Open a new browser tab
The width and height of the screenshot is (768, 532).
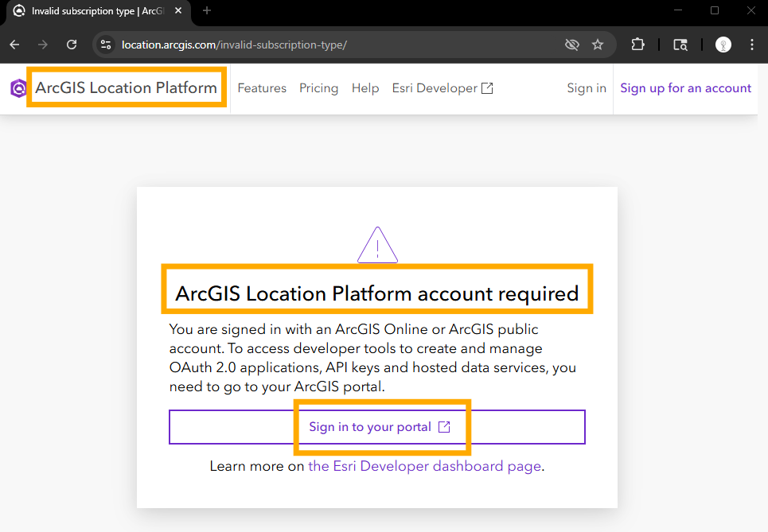(x=207, y=10)
